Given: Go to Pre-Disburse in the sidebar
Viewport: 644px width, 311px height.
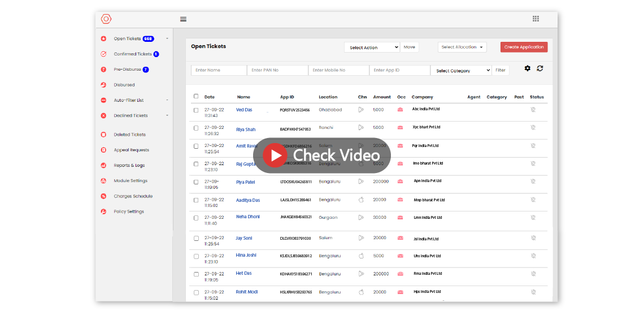Looking at the screenshot, I should pyautogui.click(x=127, y=70).
